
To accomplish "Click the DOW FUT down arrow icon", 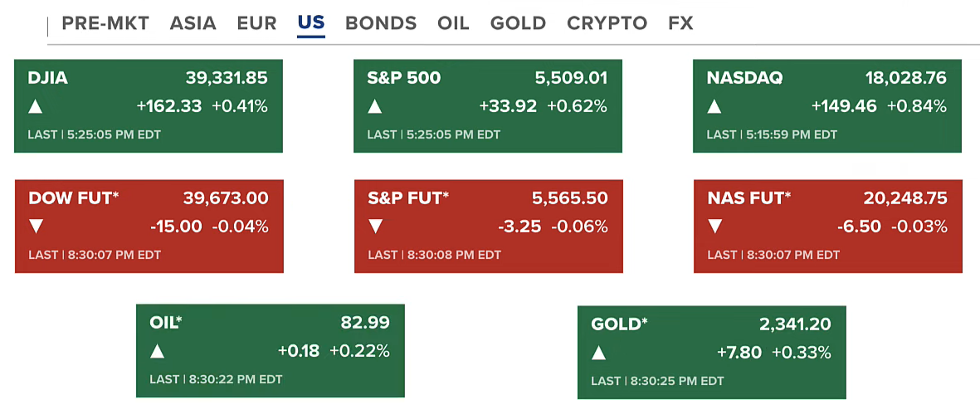I will tap(37, 227).
